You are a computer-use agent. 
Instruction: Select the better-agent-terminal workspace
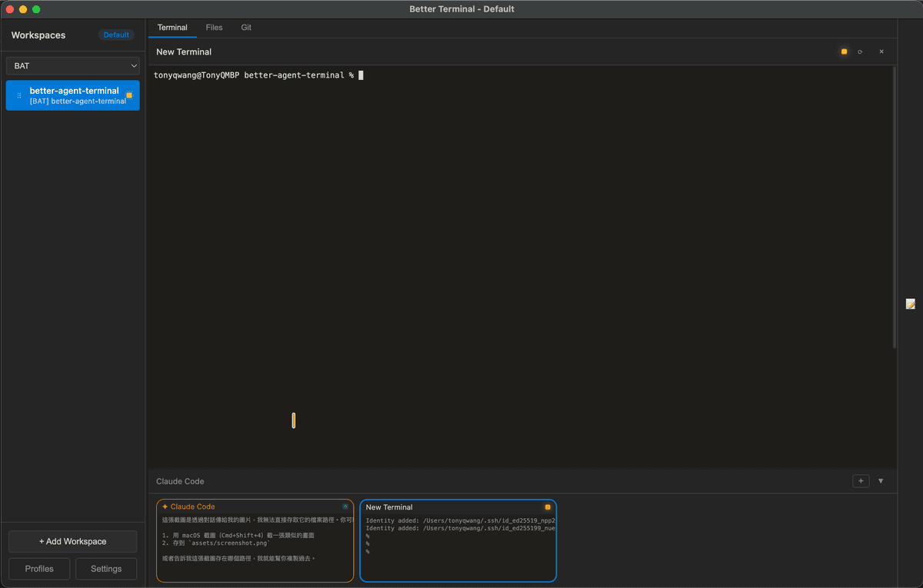coord(73,95)
